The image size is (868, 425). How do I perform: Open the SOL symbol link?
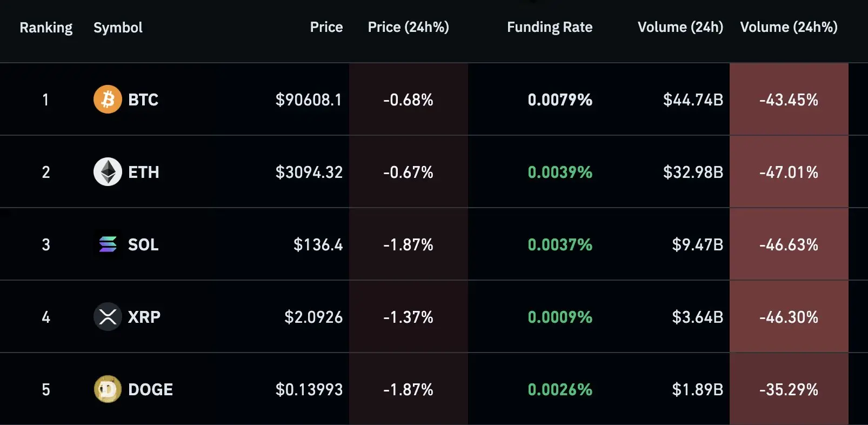tap(143, 245)
